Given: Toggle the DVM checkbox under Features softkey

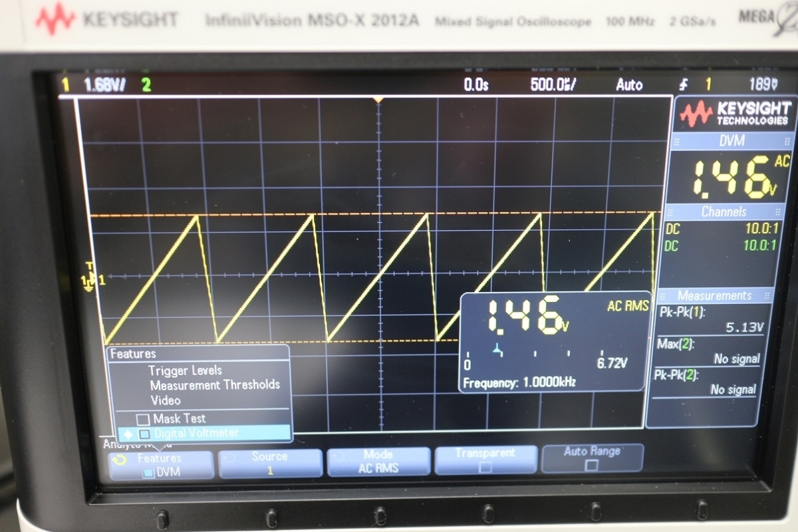Looking at the screenshot, I should (x=148, y=473).
